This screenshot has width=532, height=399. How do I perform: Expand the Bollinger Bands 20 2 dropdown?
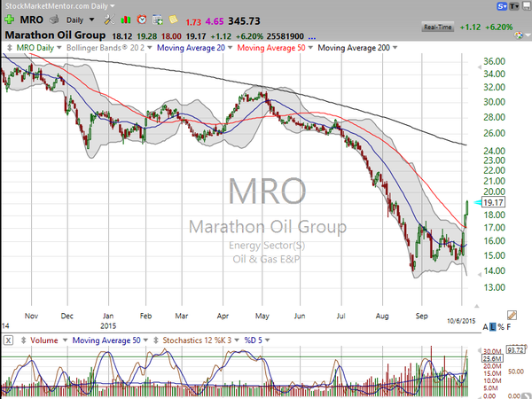[150, 48]
